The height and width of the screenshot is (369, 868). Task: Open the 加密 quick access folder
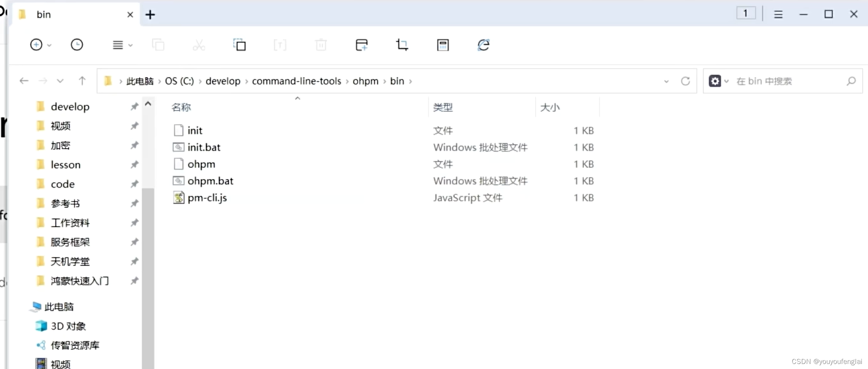60,145
